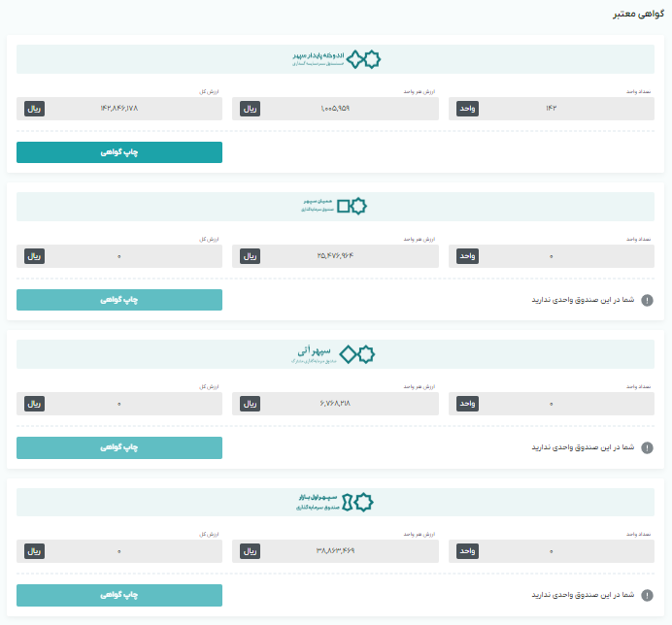Click the اندوخته پایدار سپهر fund logo

tap(336, 59)
